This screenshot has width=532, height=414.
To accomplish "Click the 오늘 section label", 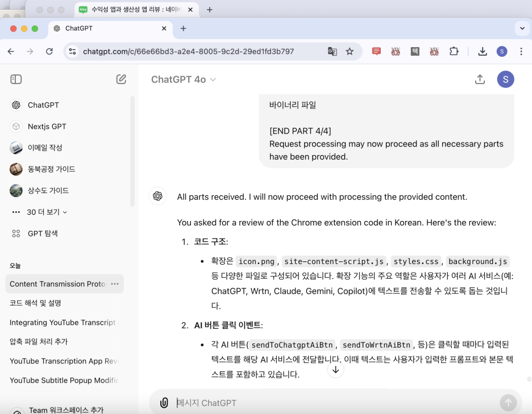I will 15,265.
